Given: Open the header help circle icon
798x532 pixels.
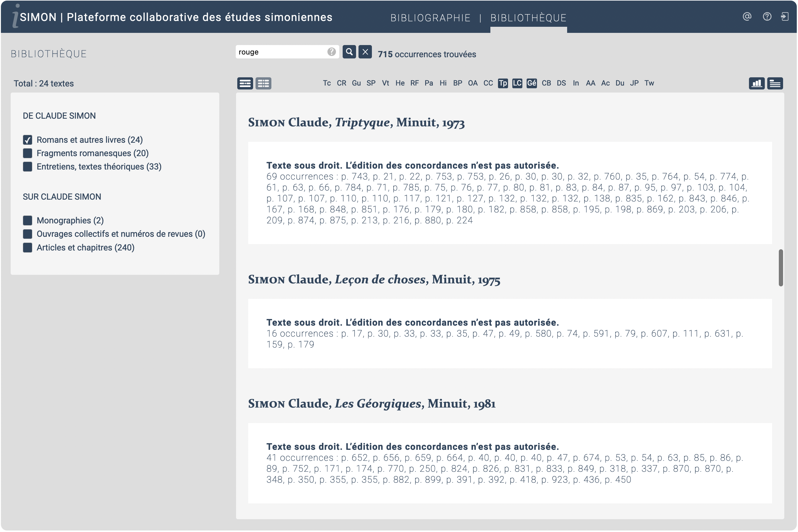Looking at the screenshot, I should pos(767,16).
